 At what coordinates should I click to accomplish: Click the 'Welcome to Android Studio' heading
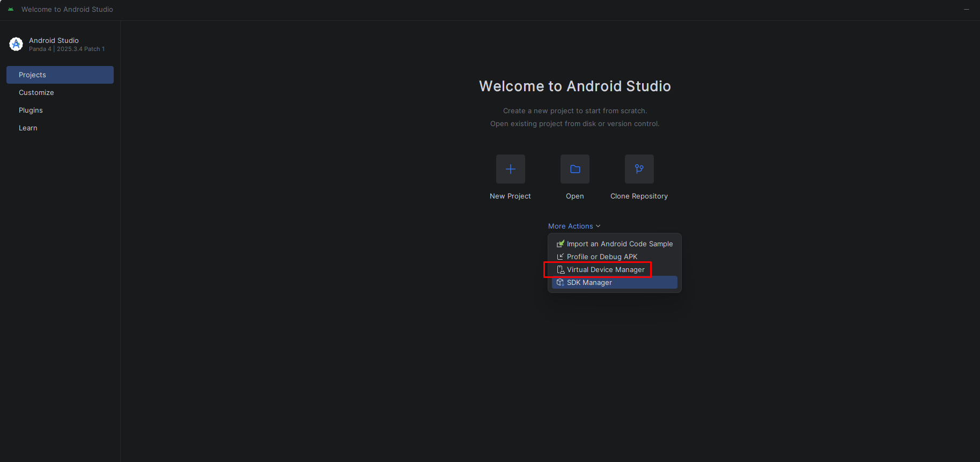click(575, 86)
